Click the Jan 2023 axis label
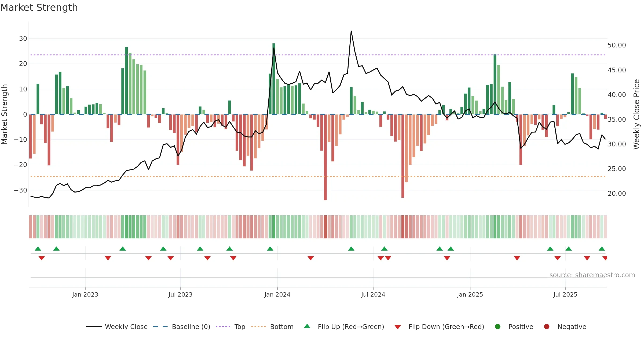The height and width of the screenshot is (362, 644). click(85, 294)
